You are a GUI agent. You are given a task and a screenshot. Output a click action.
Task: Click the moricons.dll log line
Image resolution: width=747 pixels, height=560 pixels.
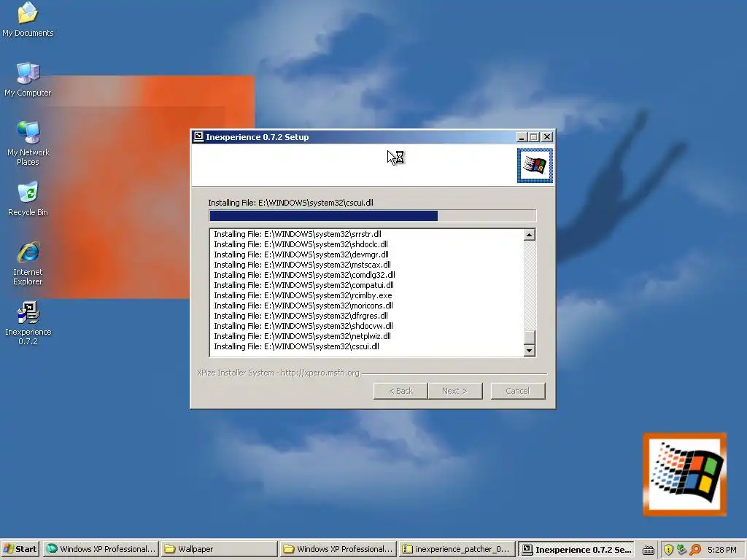303,306
